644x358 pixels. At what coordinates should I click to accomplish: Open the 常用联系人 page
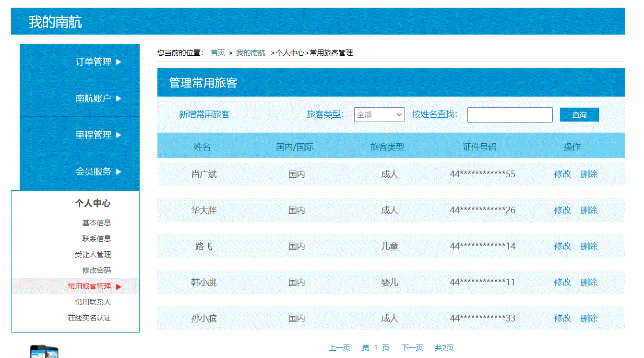pyautogui.click(x=93, y=302)
